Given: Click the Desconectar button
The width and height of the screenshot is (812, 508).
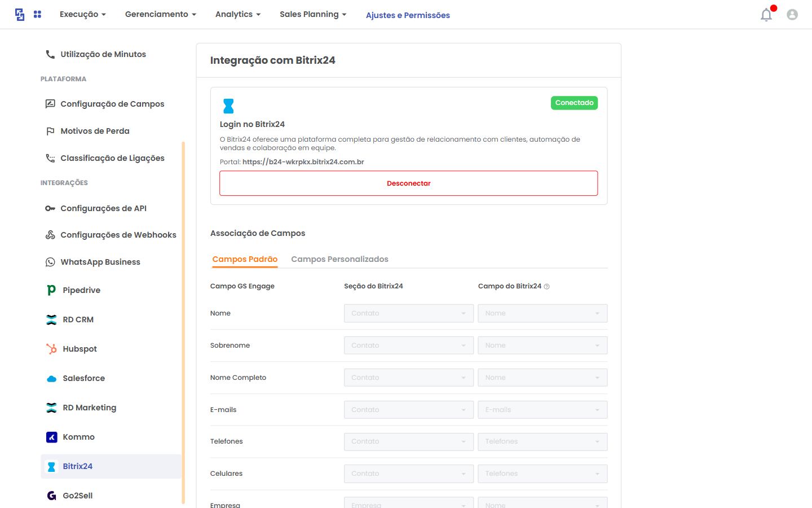Looking at the screenshot, I should [x=409, y=183].
